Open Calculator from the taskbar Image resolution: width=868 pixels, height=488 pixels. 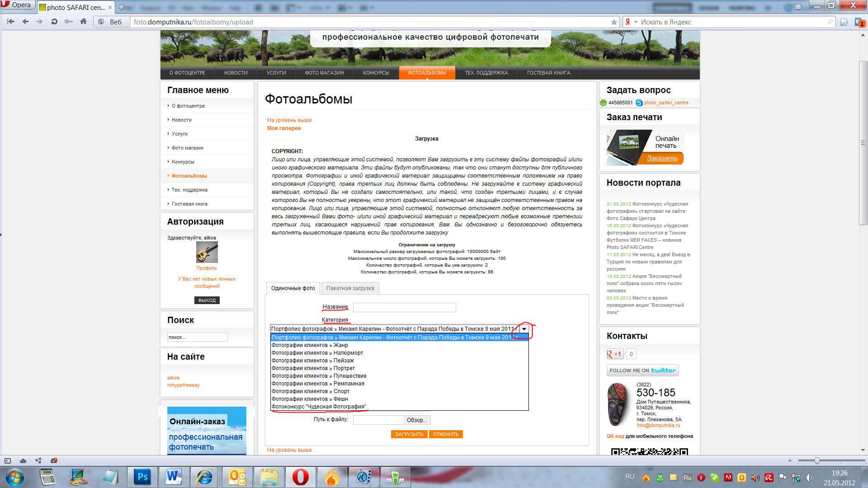(x=48, y=477)
